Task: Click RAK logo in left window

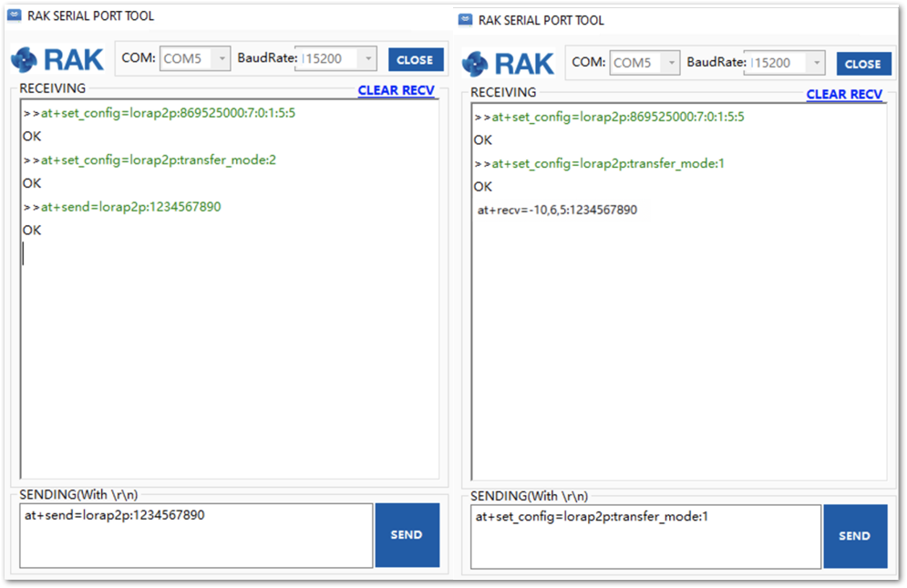Action: [x=57, y=59]
